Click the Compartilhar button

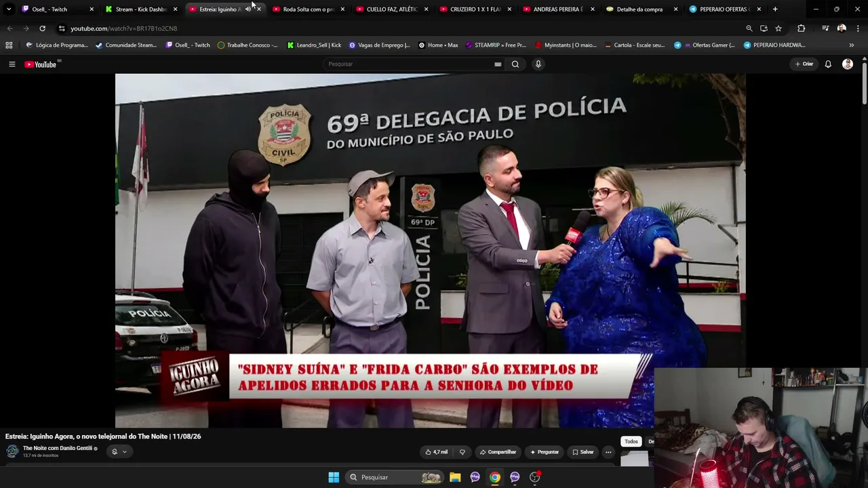(498, 452)
